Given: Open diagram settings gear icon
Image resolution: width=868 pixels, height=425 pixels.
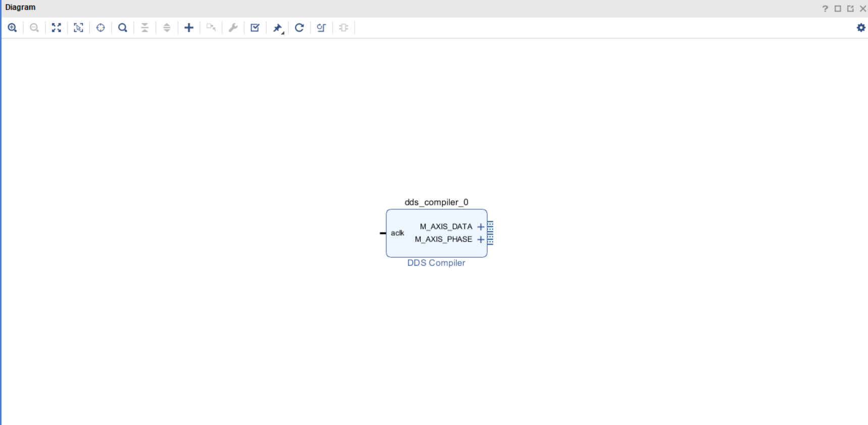Looking at the screenshot, I should tap(861, 28).
